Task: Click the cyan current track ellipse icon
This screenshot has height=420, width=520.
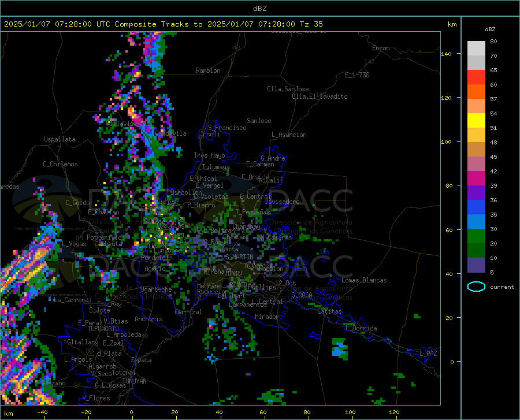Action: 476,287
